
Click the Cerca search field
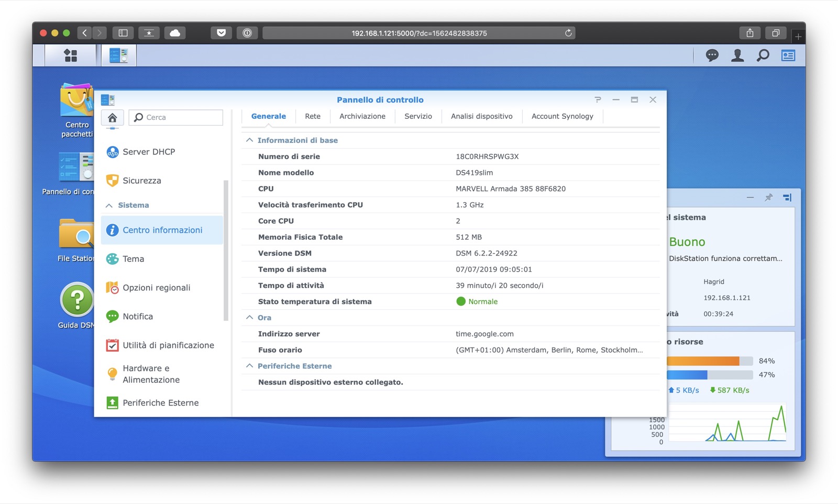click(176, 117)
